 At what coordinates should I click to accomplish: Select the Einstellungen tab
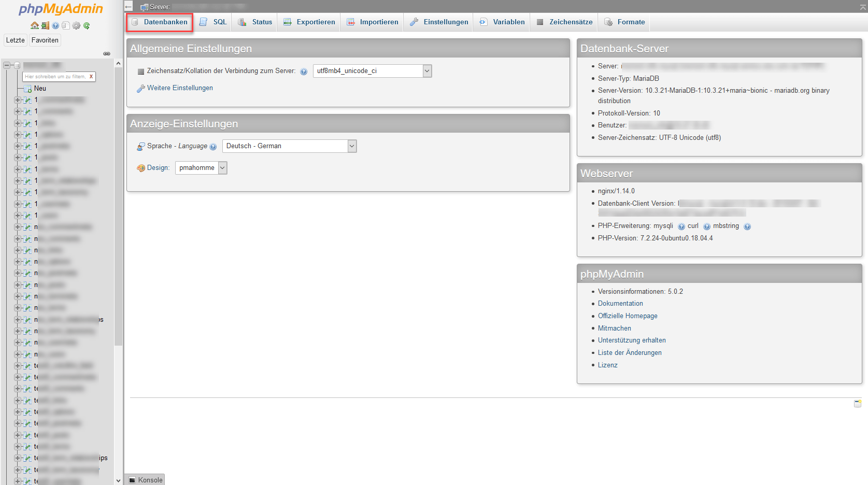[439, 22]
